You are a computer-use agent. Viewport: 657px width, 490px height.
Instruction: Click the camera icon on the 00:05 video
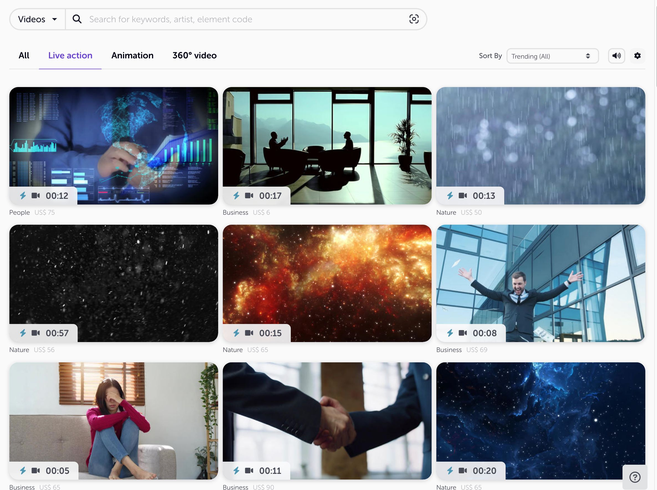point(36,470)
